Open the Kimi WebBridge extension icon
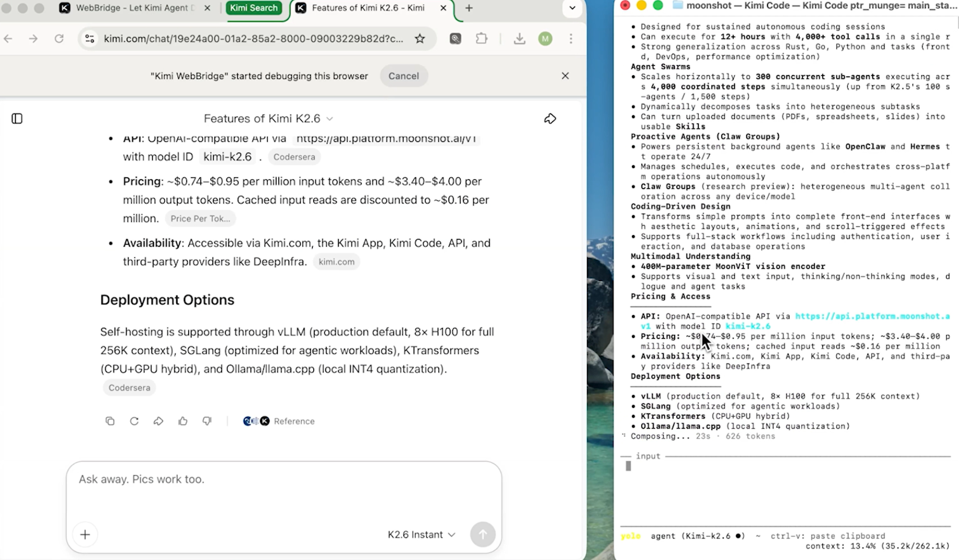The width and height of the screenshot is (959, 560). coord(455,39)
